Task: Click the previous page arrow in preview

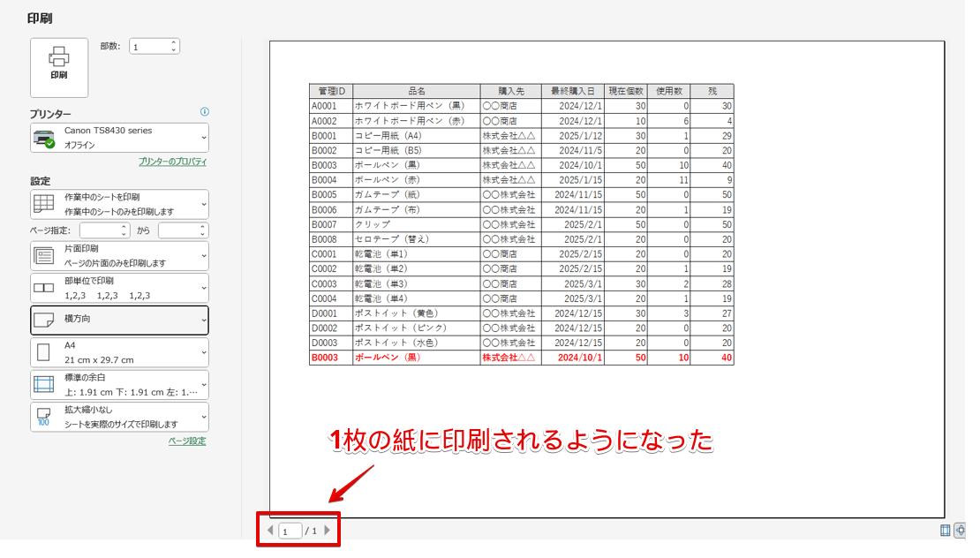Action: point(269,530)
